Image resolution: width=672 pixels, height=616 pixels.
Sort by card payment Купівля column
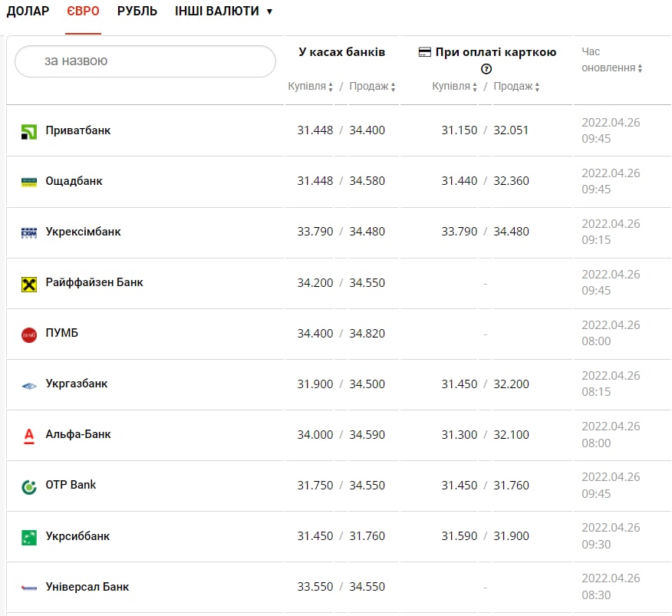(x=454, y=86)
